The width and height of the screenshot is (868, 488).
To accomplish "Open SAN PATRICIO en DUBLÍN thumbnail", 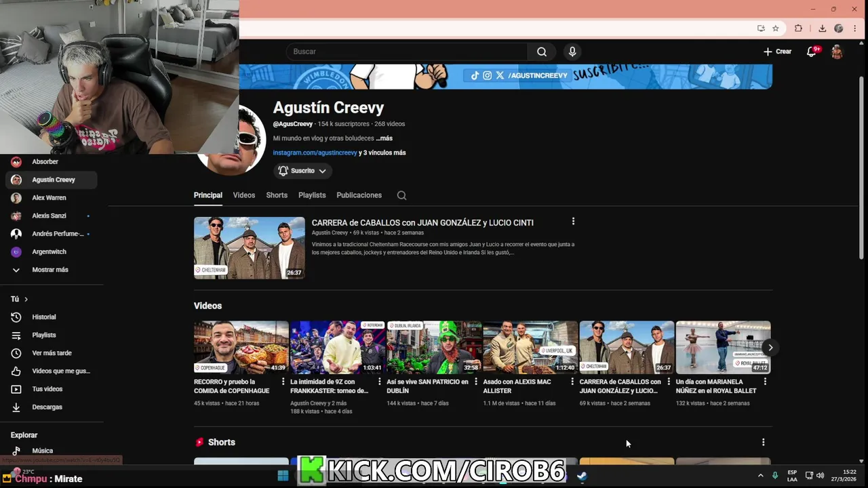I will pyautogui.click(x=433, y=347).
